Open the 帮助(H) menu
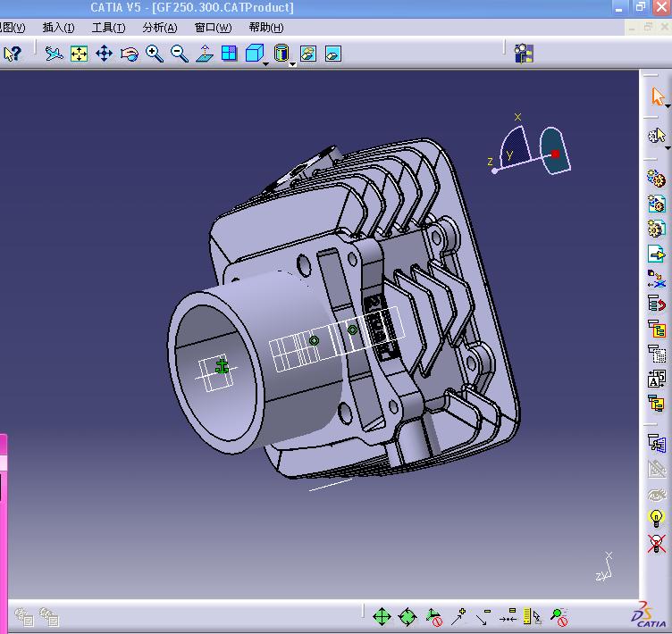 266,28
